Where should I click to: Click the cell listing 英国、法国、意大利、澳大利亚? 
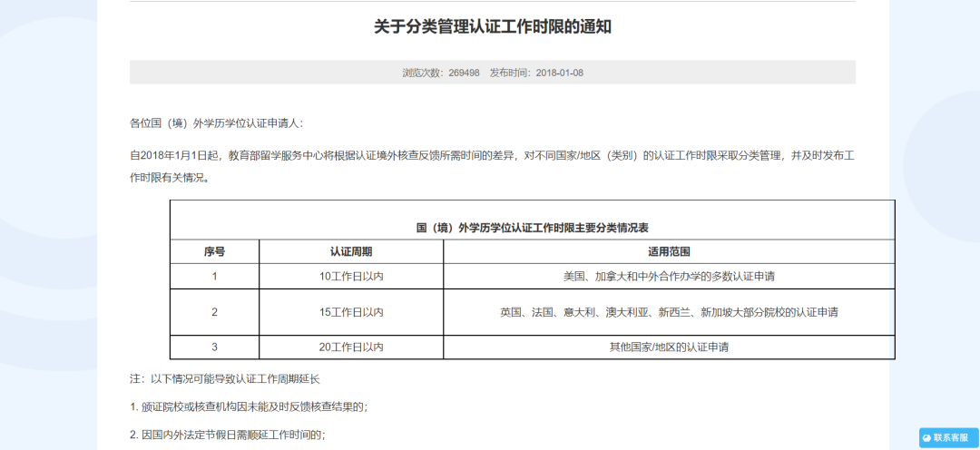(x=669, y=312)
